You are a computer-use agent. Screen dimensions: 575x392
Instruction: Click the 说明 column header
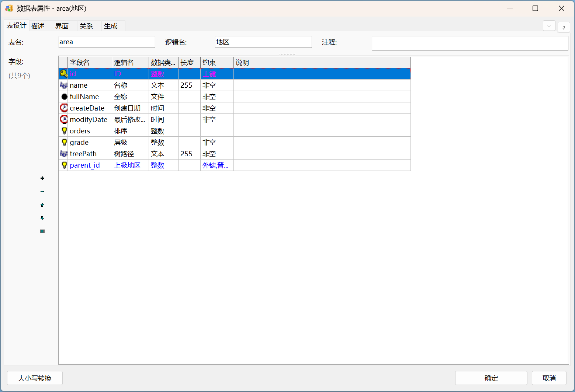[x=322, y=63]
